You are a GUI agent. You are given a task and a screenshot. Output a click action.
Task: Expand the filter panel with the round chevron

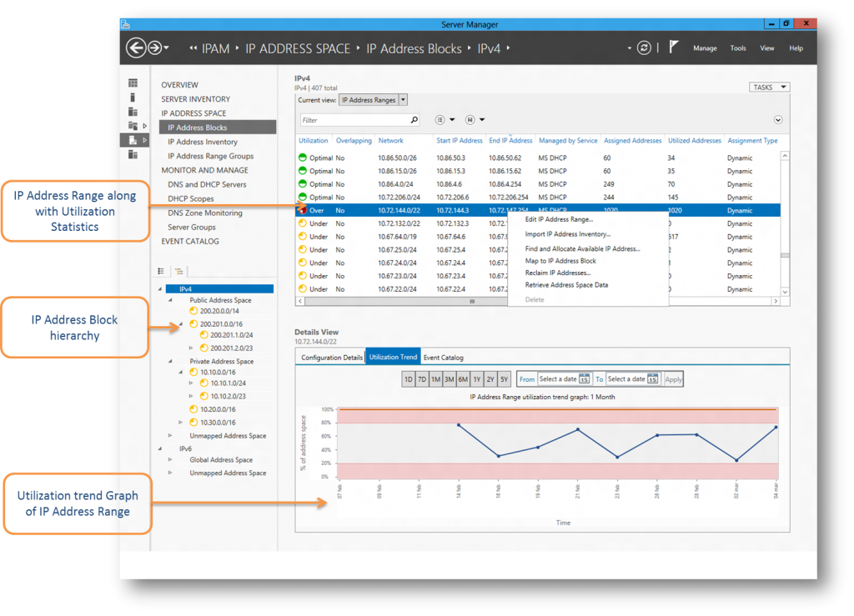778,120
